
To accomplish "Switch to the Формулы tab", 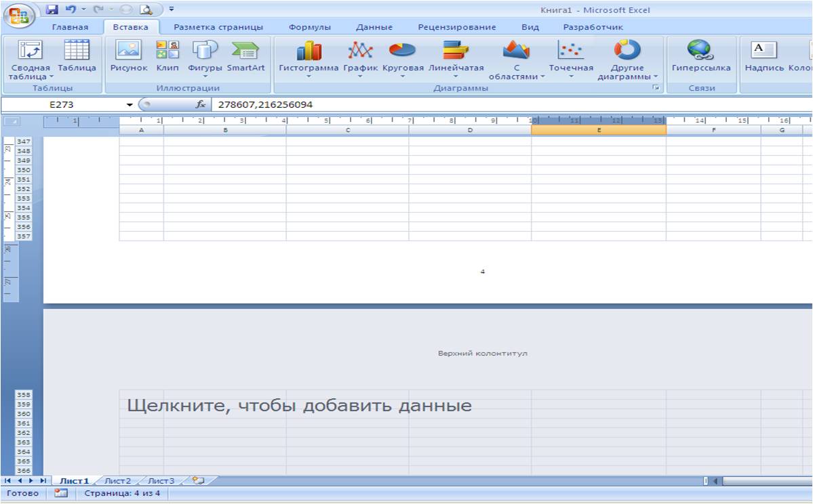I will (309, 27).
